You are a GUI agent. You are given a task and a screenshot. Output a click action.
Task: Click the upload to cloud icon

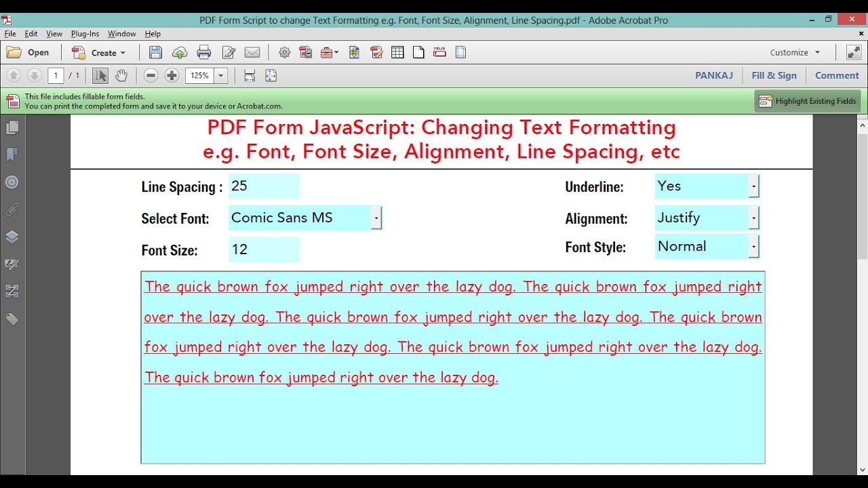tap(180, 52)
